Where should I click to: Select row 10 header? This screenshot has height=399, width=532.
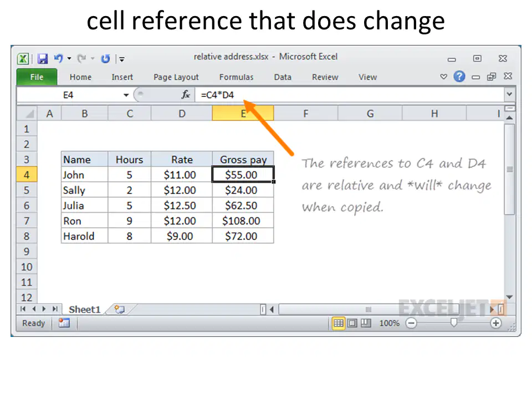pyautogui.click(x=27, y=267)
